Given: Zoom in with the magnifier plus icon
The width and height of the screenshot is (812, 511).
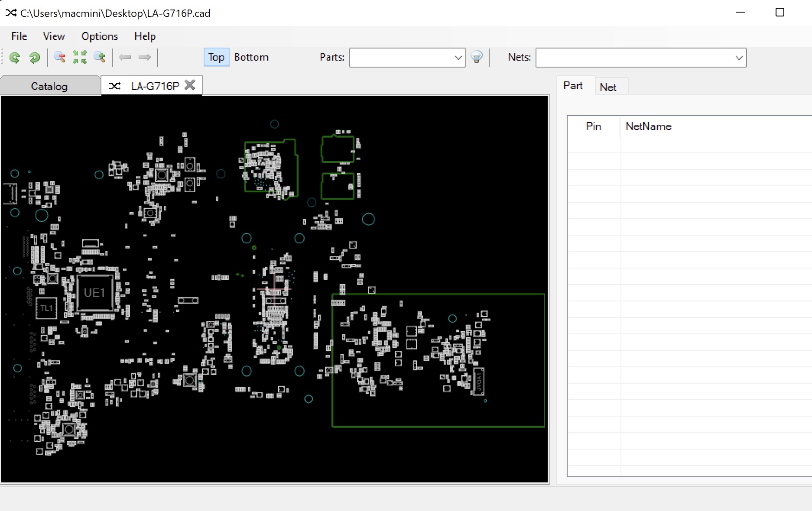Looking at the screenshot, I should (100, 57).
